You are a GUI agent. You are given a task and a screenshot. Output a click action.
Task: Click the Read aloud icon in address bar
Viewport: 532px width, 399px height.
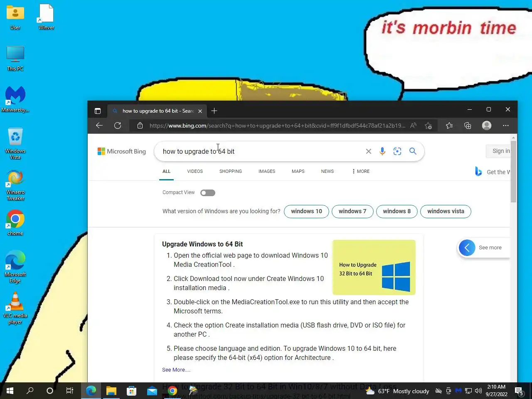(x=413, y=126)
